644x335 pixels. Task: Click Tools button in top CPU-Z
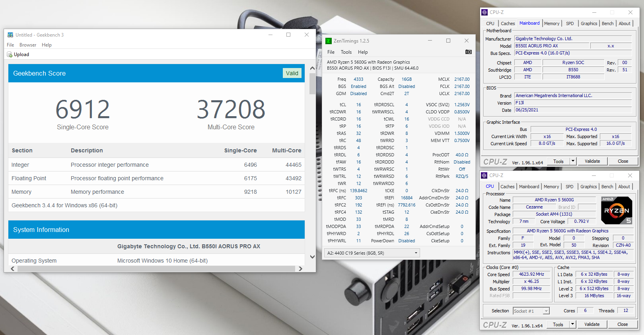pyautogui.click(x=558, y=161)
